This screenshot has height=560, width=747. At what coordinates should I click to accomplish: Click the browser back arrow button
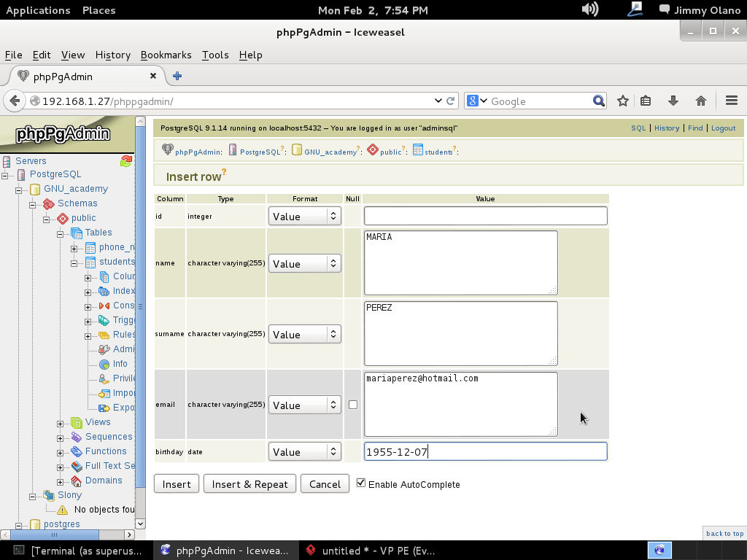pos(14,101)
